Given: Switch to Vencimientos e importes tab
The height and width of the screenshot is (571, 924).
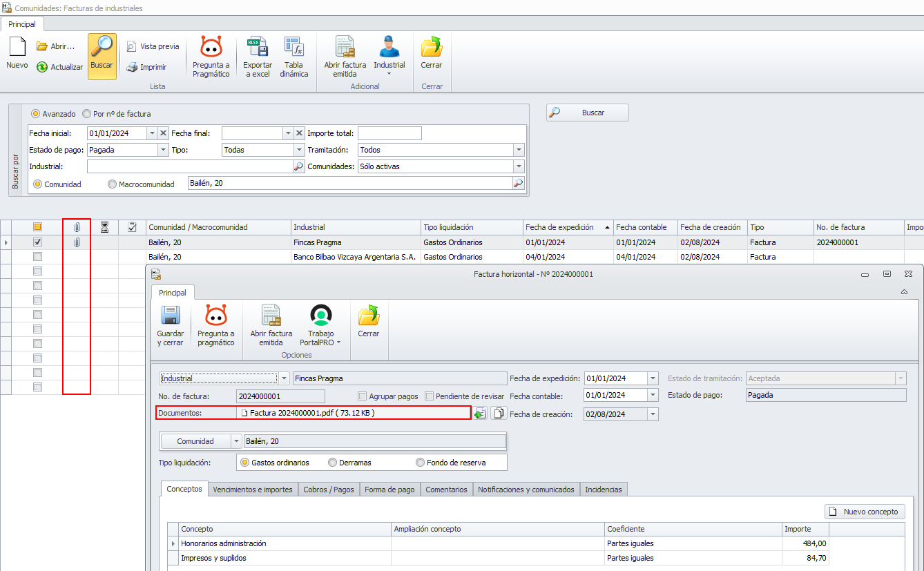Looking at the screenshot, I should (253, 490).
